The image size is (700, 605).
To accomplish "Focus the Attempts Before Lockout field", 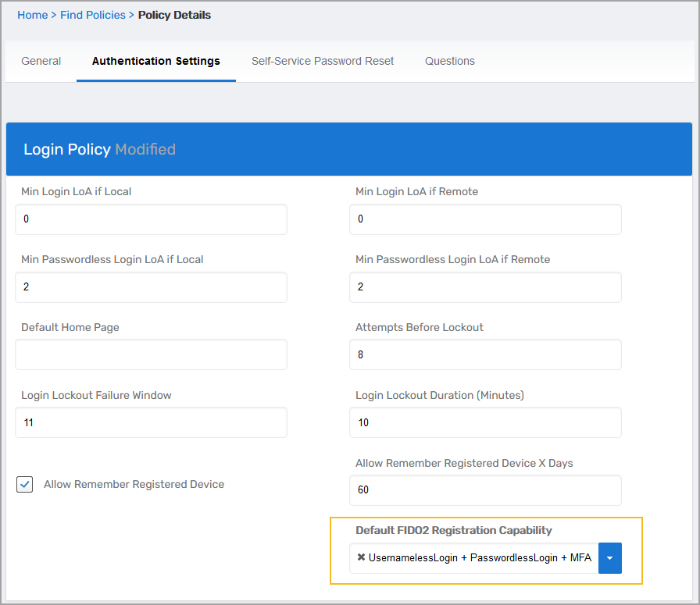I will coord(485,354).
